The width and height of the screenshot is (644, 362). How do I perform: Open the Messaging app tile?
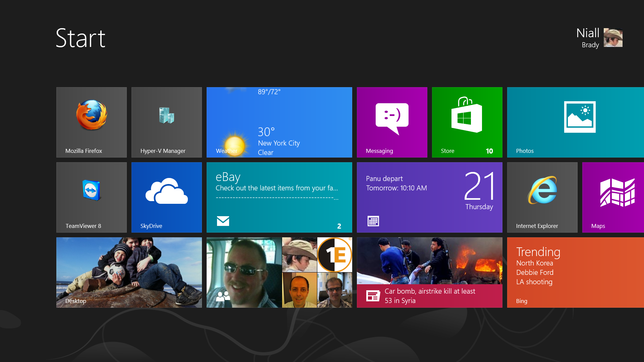pyautogui.click(x=392, y=122)
